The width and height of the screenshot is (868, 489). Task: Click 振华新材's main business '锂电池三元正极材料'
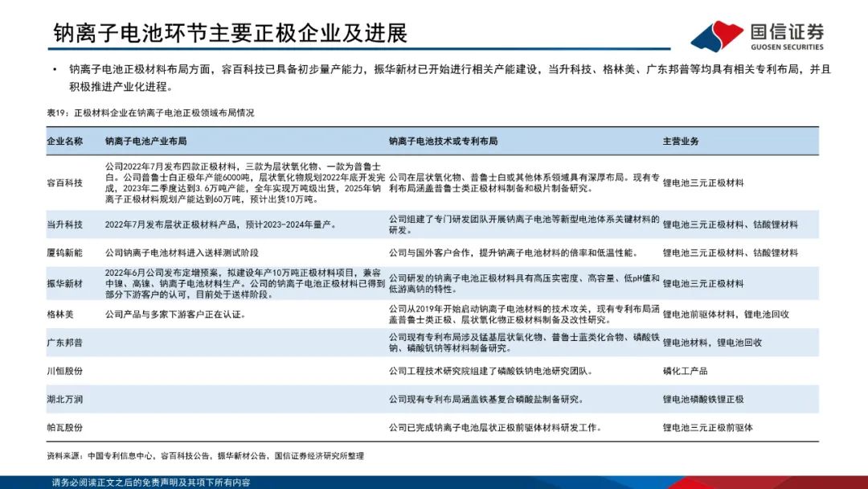coord(703,284)
